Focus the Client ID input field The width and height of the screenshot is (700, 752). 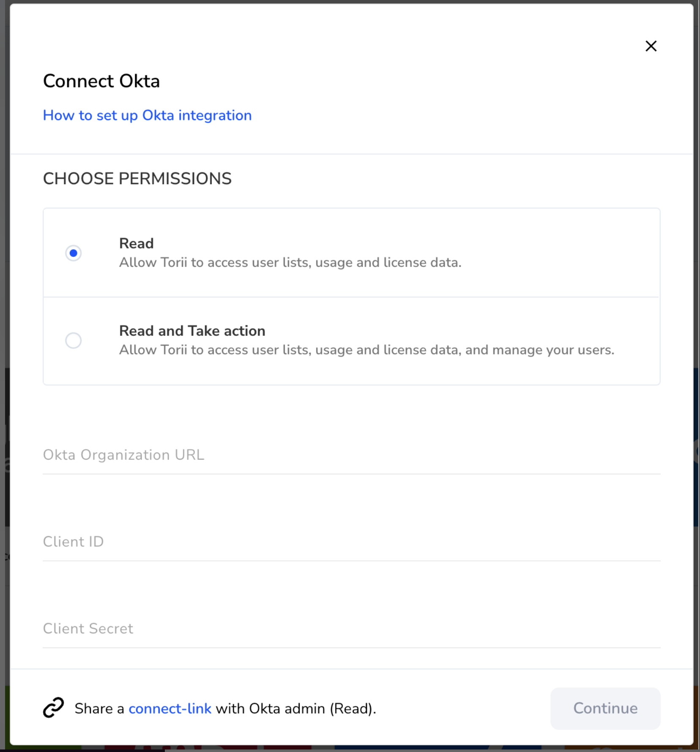352,542
